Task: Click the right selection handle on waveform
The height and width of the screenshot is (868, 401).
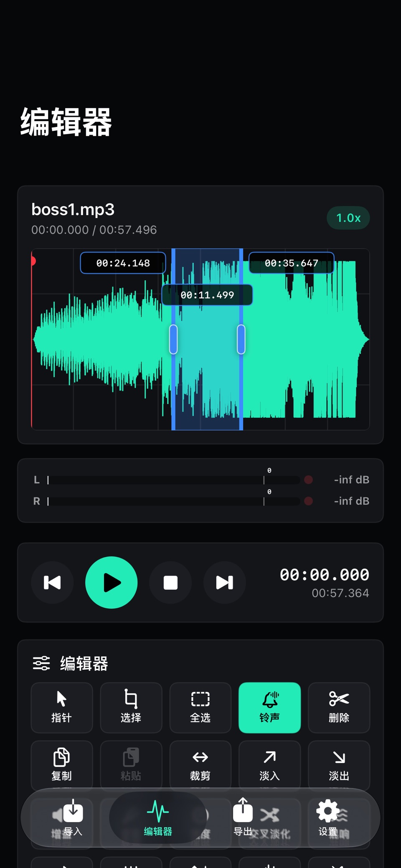Action: coord(241,339)
